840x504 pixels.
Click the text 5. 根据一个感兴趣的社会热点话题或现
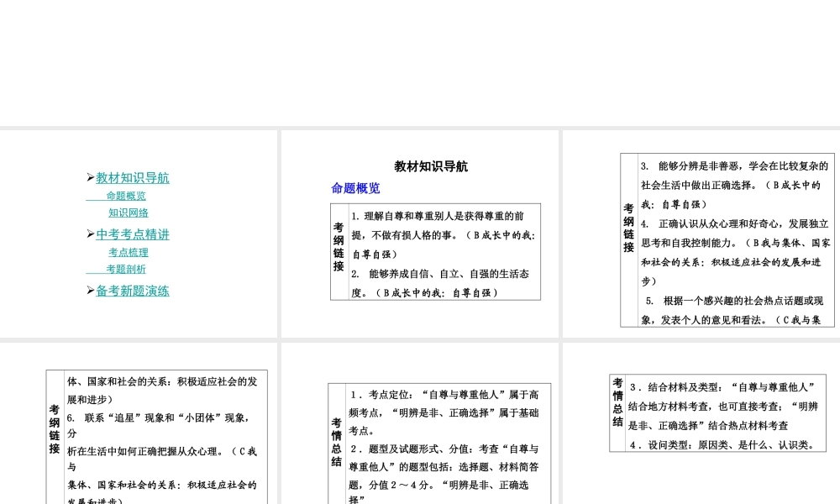pos(734,301)
